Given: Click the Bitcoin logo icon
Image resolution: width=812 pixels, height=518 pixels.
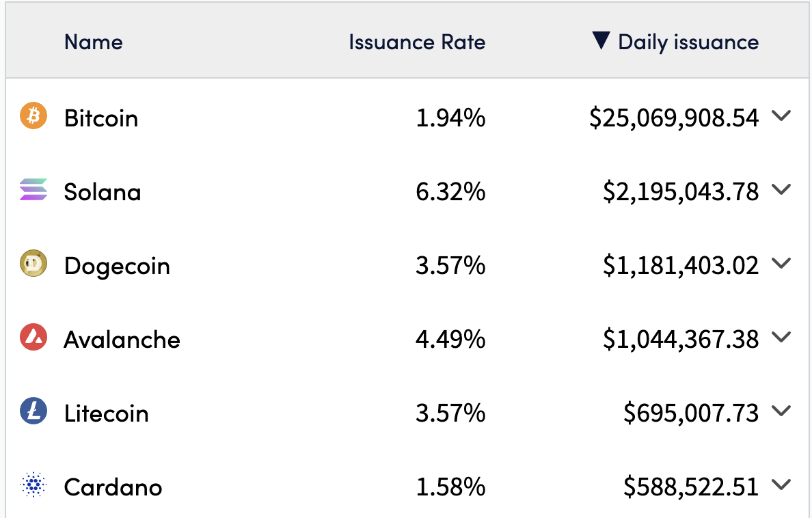Looking at the screenshot, I should [x=33, y=116].
